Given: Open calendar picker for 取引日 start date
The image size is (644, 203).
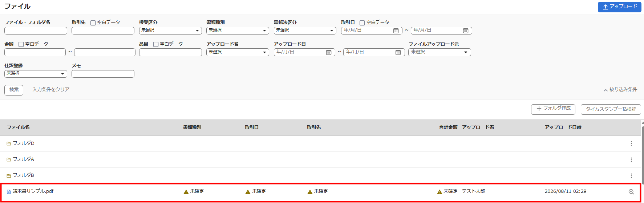Looking at the screenshot, I should pos(396,31).
